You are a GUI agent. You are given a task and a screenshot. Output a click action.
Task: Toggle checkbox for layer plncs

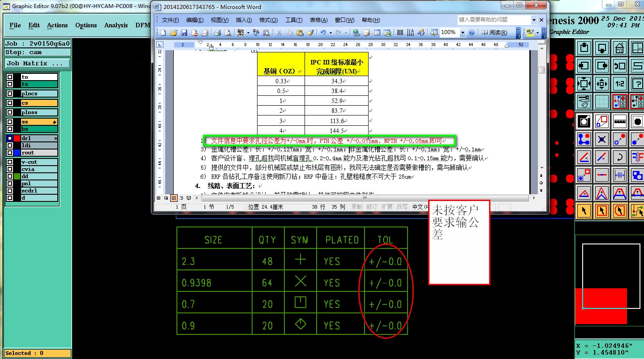tap(10, 94)
